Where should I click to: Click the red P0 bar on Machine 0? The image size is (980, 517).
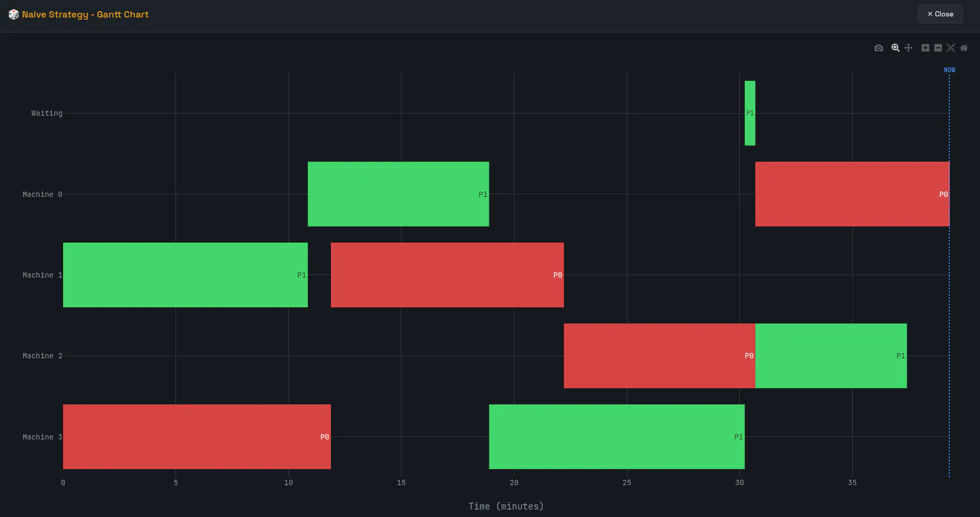click(x=852, y=194)
